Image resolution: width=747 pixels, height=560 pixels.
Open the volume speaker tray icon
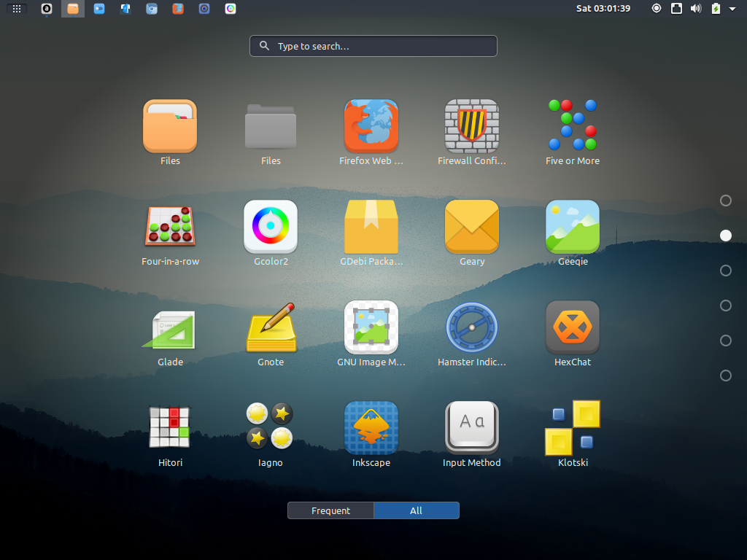tap(696, 9)
